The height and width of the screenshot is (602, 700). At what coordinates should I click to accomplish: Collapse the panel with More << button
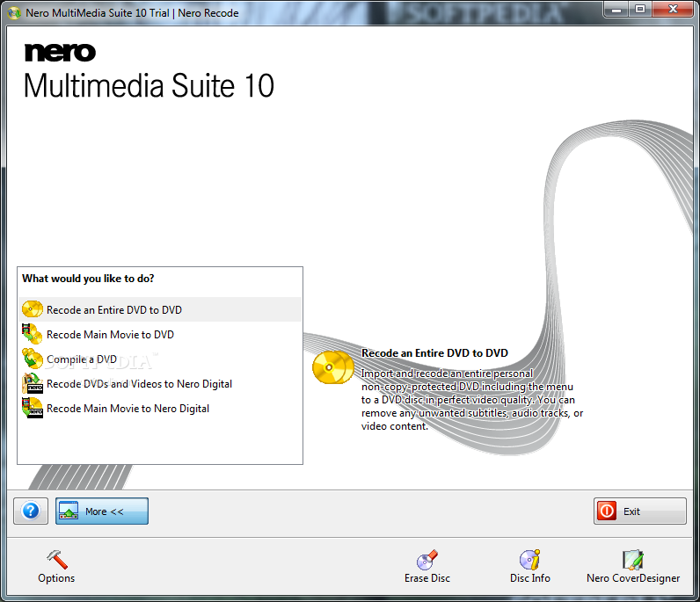tap(102, 511)
